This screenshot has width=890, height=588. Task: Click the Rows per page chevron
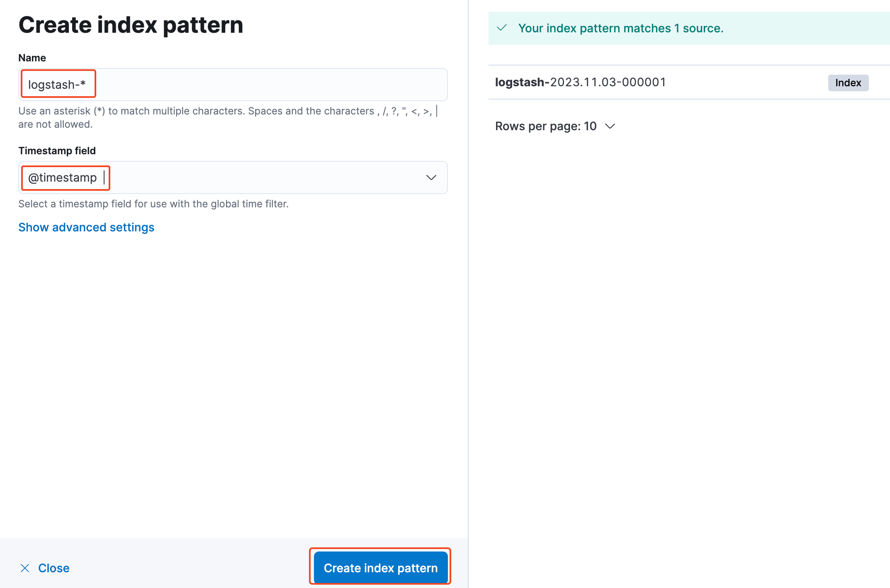tap(610, 126)
